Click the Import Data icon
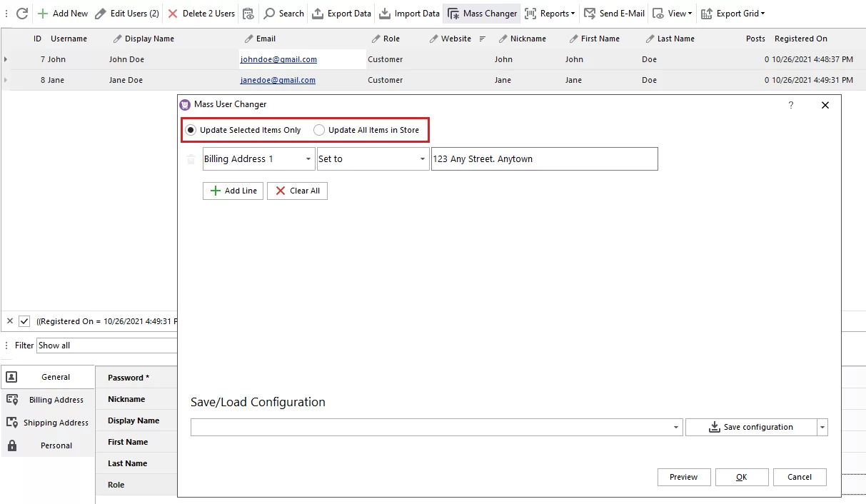The width and height of the screenshot is (866, 504). click(x=383, y=13)
